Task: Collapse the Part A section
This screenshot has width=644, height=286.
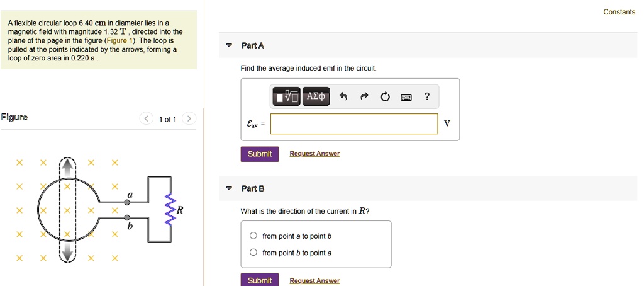Action: [229, 46]
